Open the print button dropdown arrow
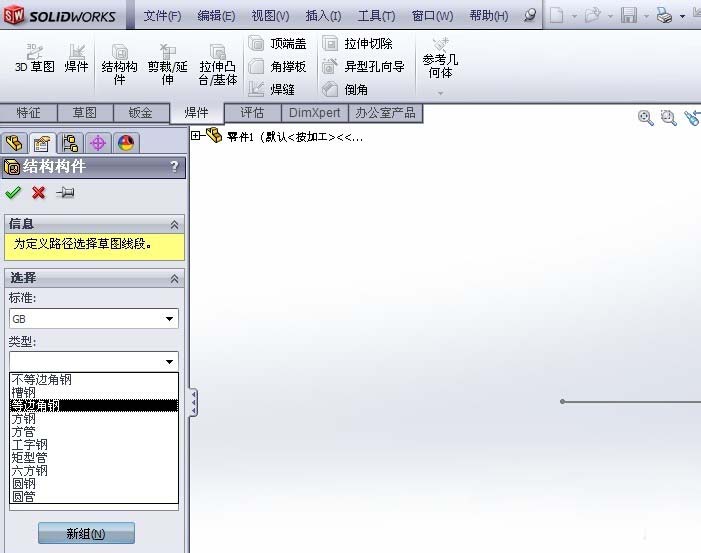This screenshot has height=553, width=701. point(682,17)
